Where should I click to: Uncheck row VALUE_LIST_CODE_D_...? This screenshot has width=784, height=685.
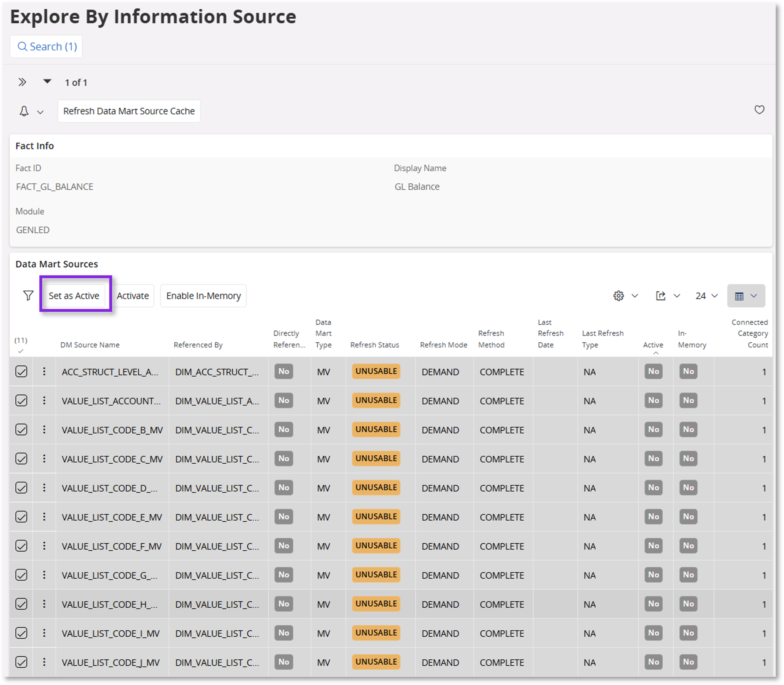pyautogui.click(x=21, y=488)
